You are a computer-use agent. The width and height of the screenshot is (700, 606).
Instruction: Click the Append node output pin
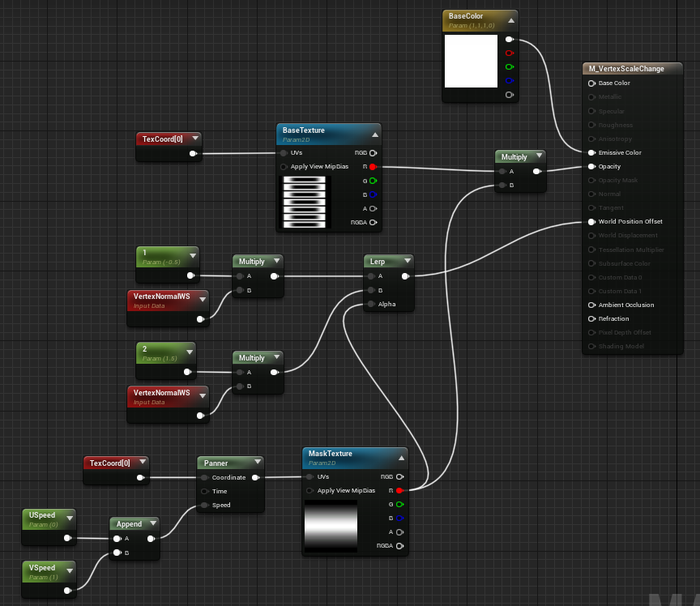(x=151, y=538)
